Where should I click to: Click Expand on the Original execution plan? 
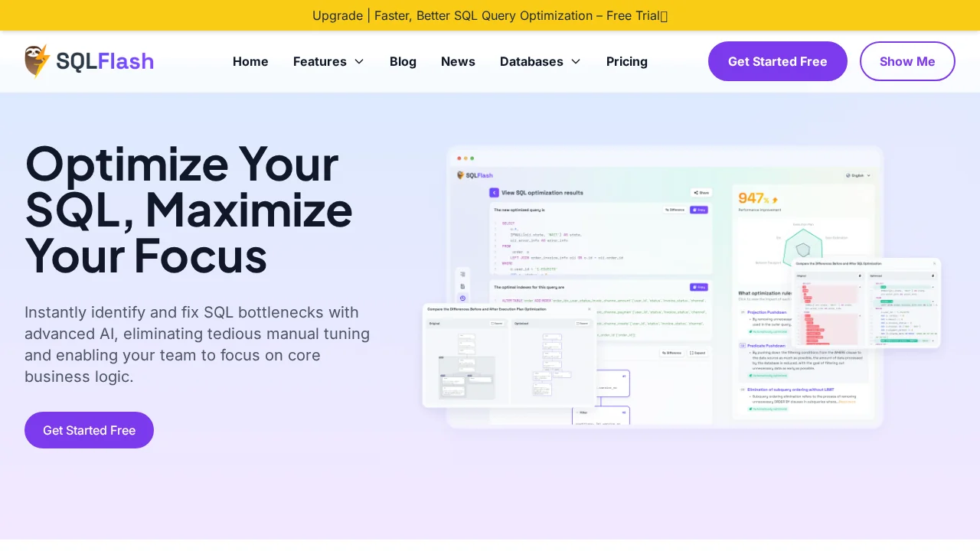(497, 323)
